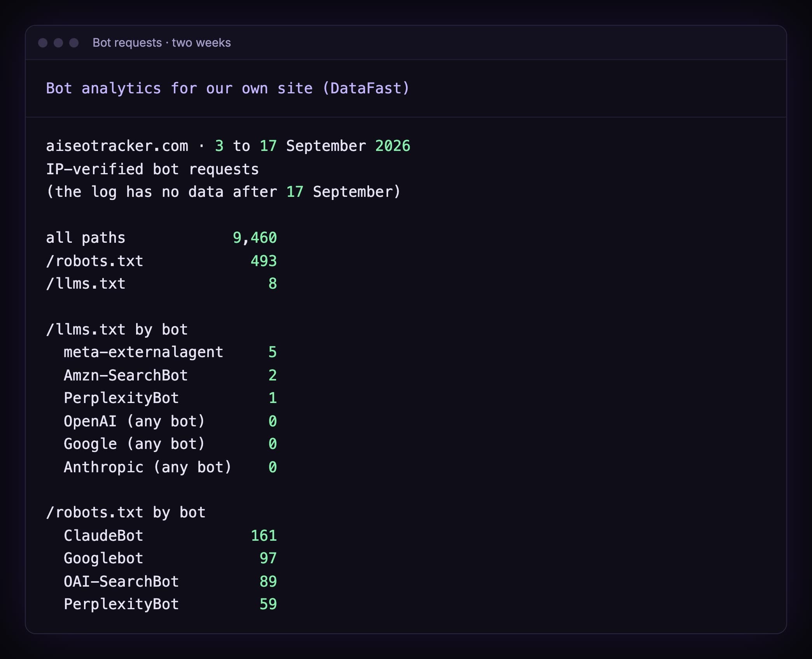Image resolution: width=812 pixels, height=659 pixels.
Task: Select the 'OpenAI (any bot)' row
Action: click(x=170, y=421)
